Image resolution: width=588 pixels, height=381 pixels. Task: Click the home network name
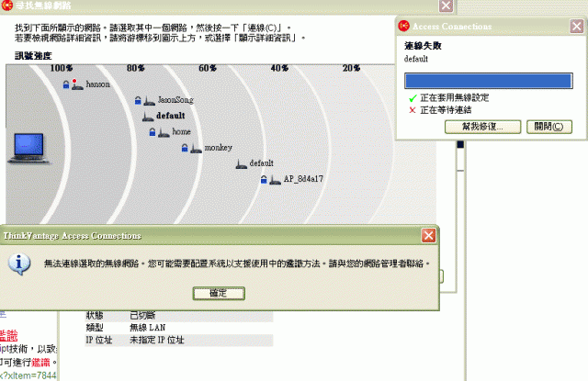pos(181,132)
